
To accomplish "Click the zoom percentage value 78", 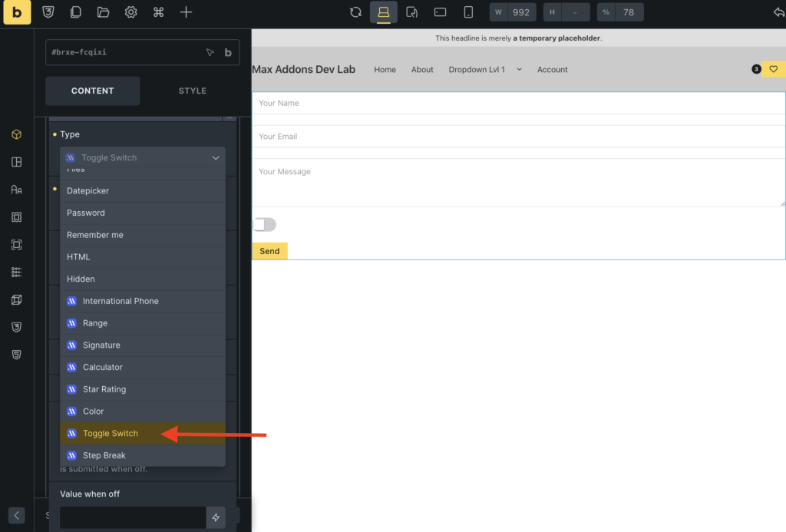I will pos(629,12).
